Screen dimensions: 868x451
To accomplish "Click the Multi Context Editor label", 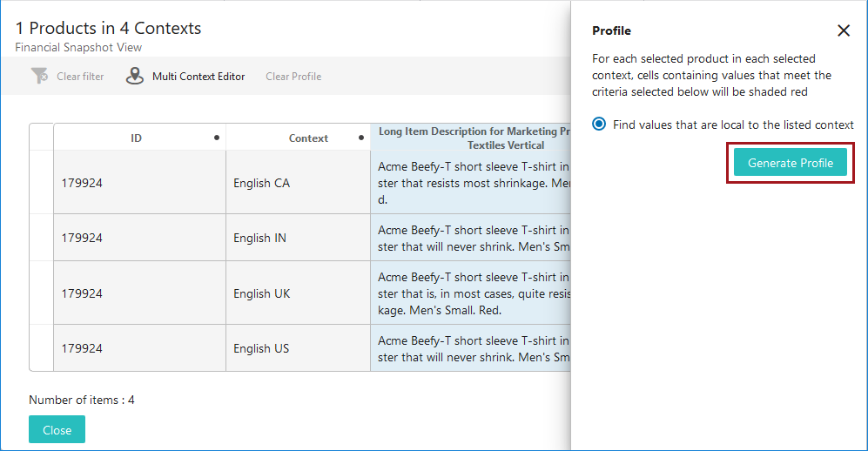I will coord(198,77).
